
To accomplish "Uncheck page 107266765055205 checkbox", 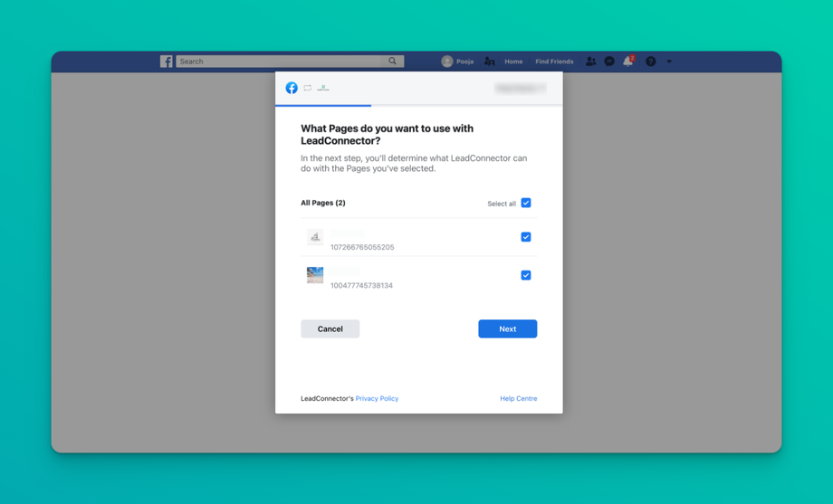I will click(526, 237).
